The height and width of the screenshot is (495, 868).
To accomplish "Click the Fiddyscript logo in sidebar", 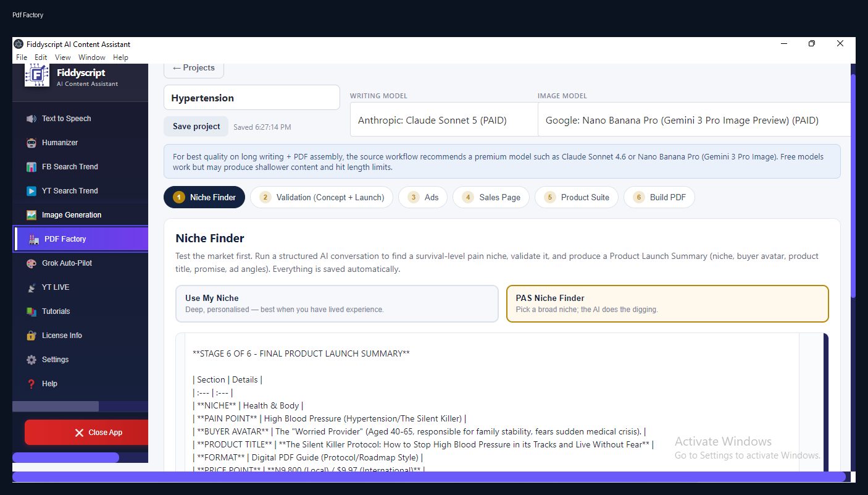I will [x=37, y=75].
